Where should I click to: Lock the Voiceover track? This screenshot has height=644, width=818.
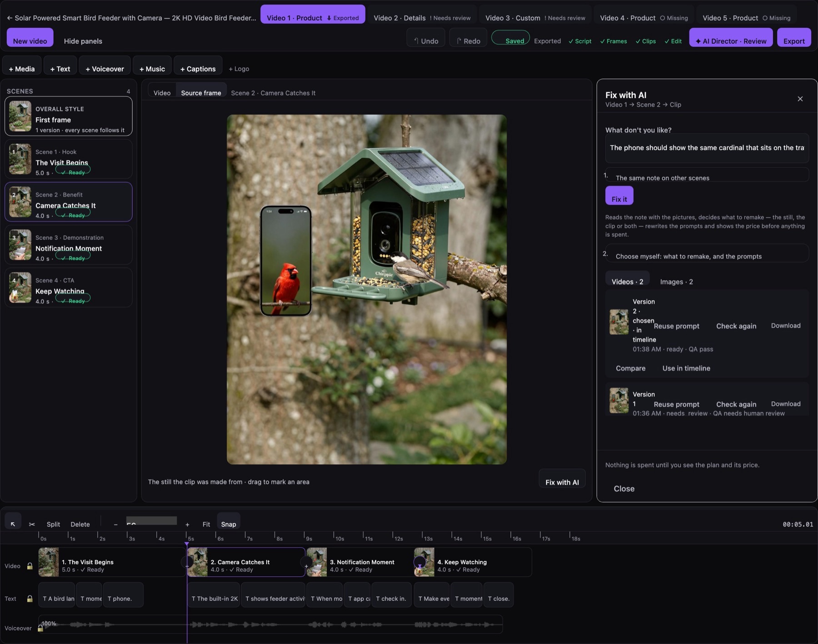[x=40, y=628]
